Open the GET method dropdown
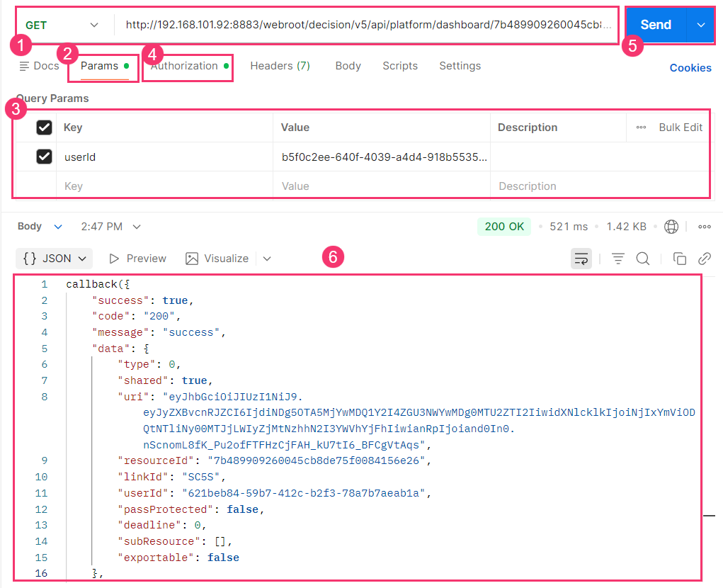The width and height of the screenshot is (723, 588). pos(62,26)
